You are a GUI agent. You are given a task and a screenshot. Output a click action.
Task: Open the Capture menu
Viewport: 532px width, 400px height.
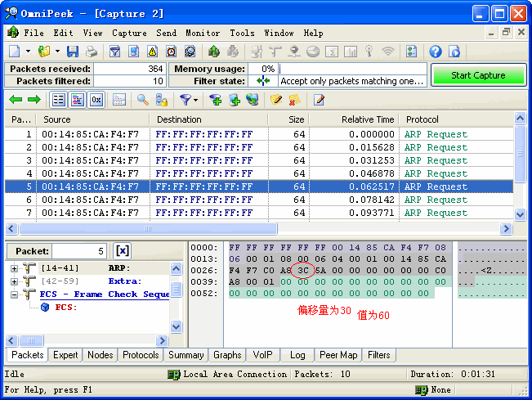click(129, 33)
